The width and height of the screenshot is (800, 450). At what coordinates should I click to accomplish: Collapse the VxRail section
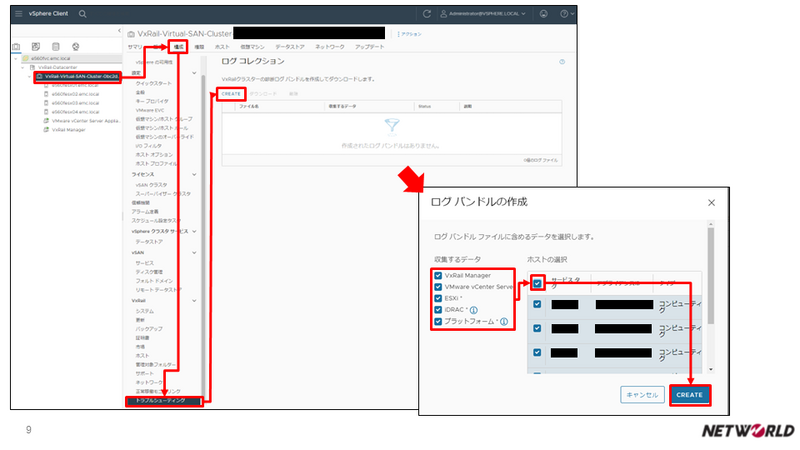(194, 301)
